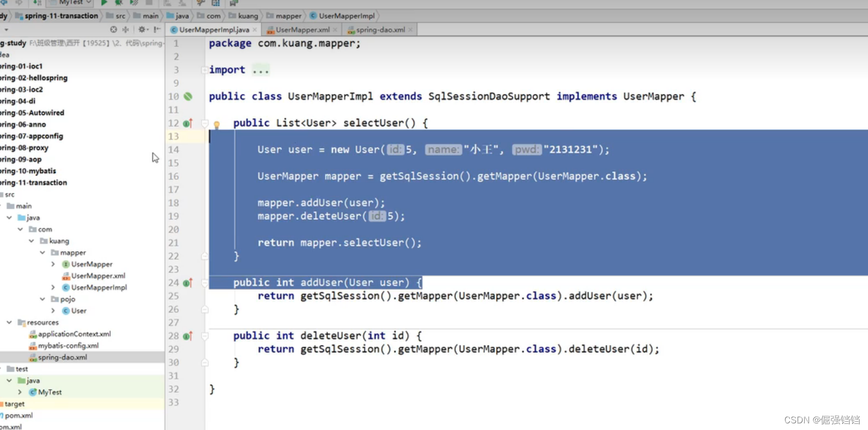The width and height of the screenshot is (868, 430).
Task: Collapse the resources folder node
Action: coord(9,322)
